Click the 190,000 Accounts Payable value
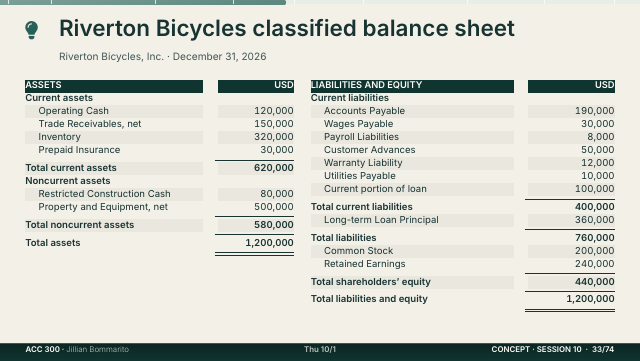The height and width of the screenshot is (361, 640). tap(595, 111)
